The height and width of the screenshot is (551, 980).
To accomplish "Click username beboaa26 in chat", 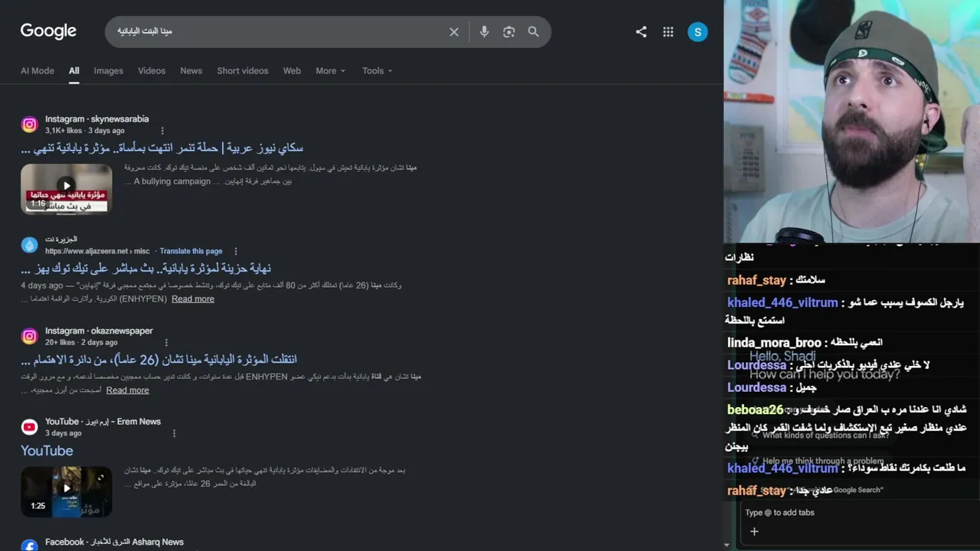I will tap(756, 410).
